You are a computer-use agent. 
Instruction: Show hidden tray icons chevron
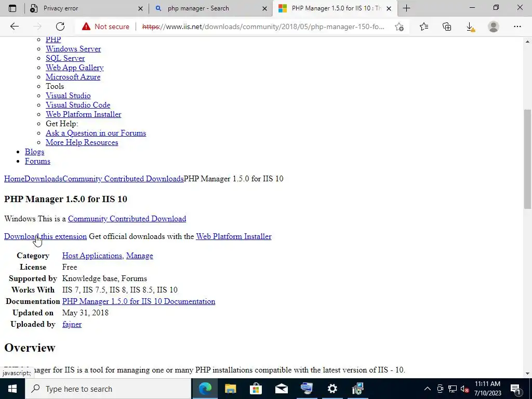click(x=428, y=389)
